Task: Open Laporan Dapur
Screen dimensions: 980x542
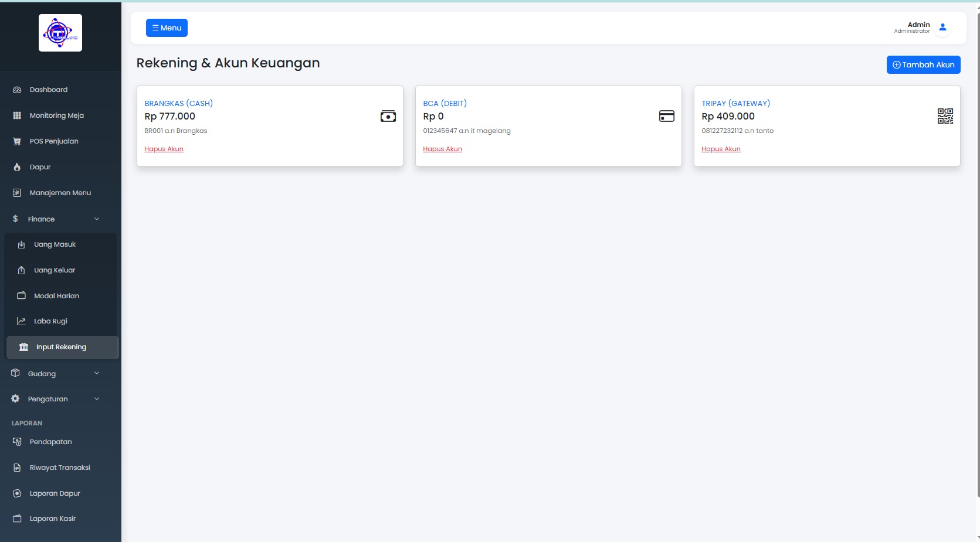Action: pos(60,493)
